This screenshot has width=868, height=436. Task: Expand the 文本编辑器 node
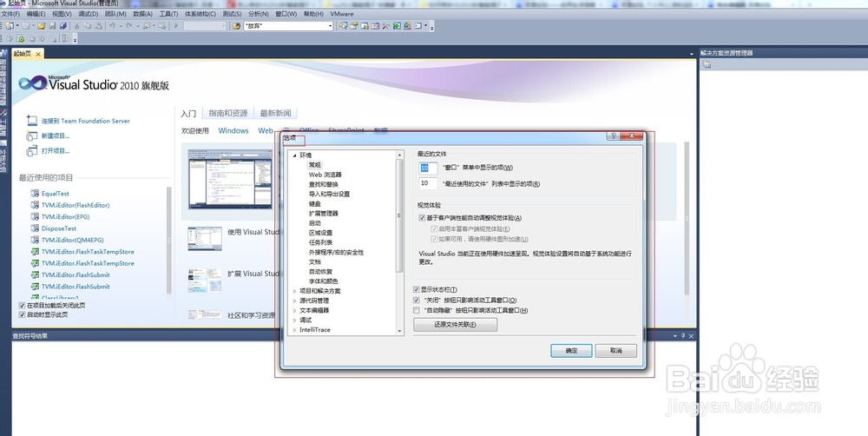[294, 310]
